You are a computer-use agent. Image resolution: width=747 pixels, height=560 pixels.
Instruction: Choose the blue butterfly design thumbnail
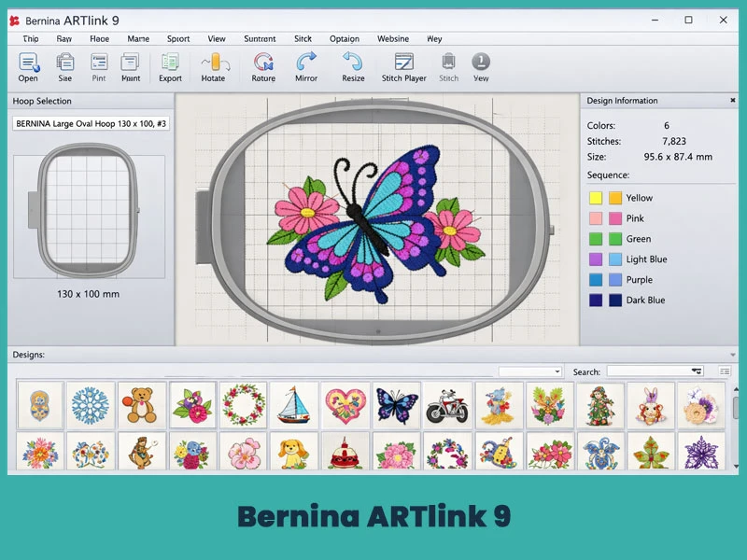click(396, 405)
